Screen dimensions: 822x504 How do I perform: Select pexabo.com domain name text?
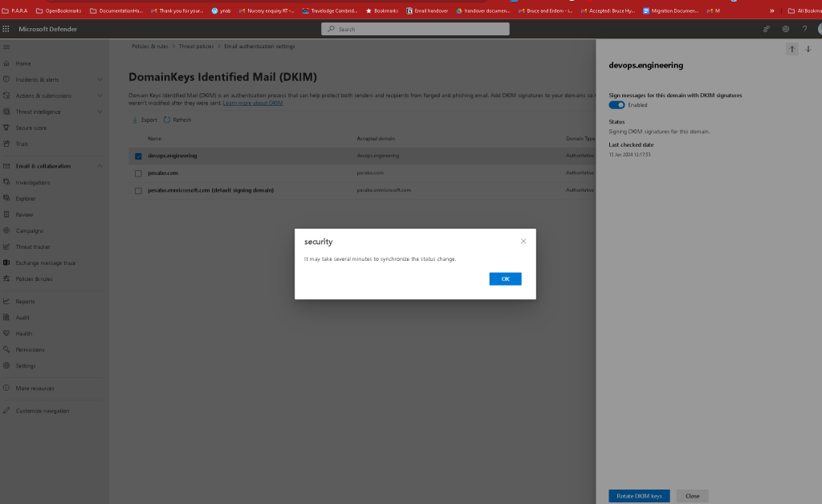tap(162, 173)
